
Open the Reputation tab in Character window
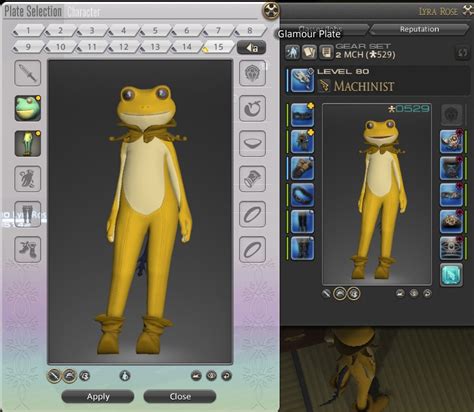pyautogui.click(x=419, y=29)
